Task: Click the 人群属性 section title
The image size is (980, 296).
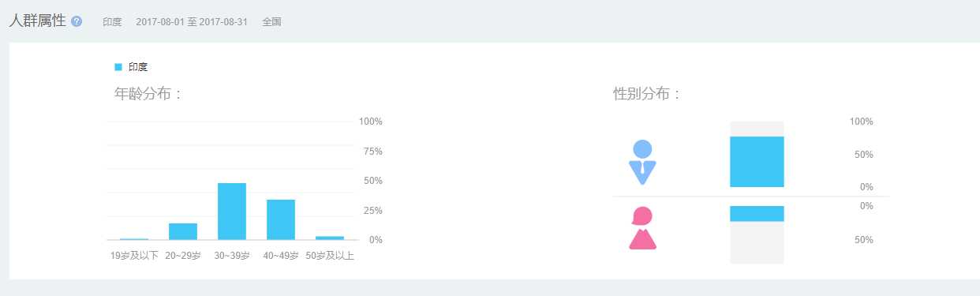Action: (x=37, y=21)
